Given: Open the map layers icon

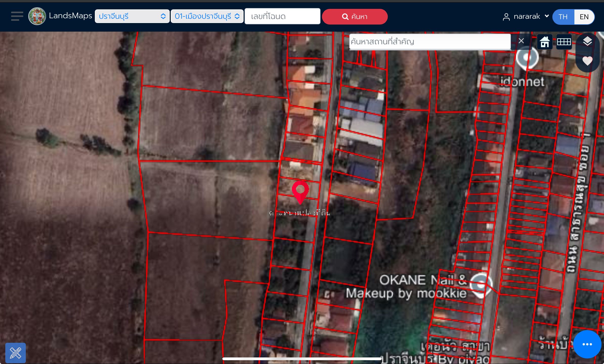Looking at the screenshot, I should pyautogui.click(x=587, y=41).
